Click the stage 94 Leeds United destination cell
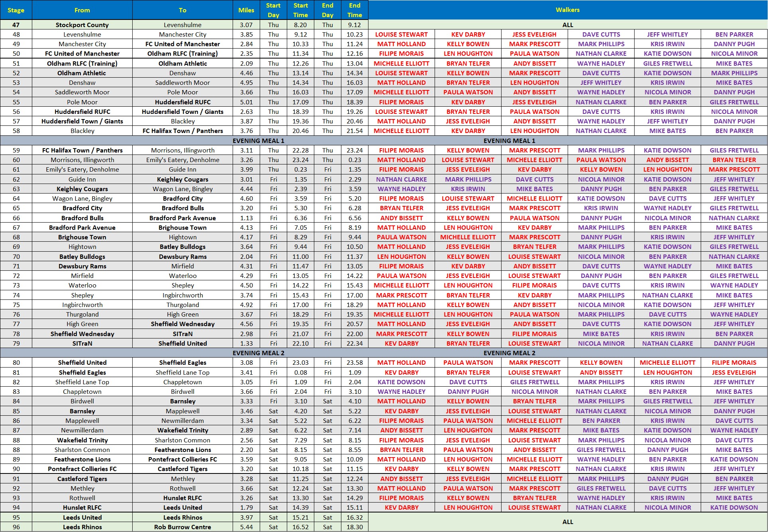Image resolution: width=768 pixels, height=532 pixels. tap(182, 507)
